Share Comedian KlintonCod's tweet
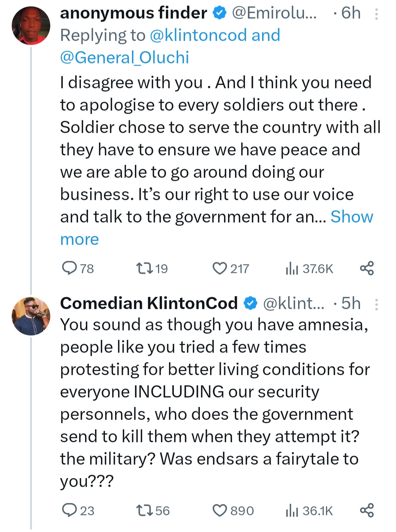This screenshot has height=532, width=396. [367, 510]
